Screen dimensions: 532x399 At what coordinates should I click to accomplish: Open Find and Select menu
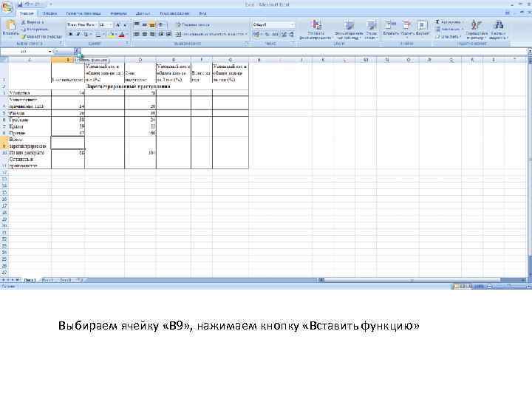click(499, 30)
